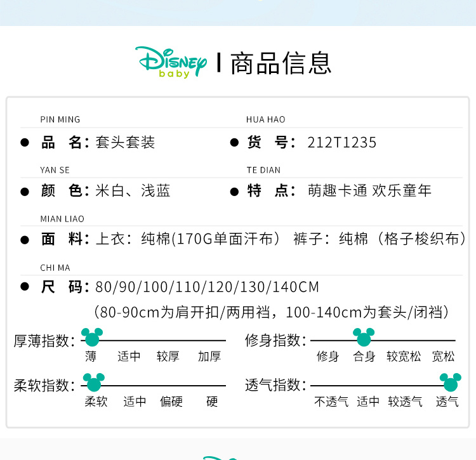Click 加厚 on thickness scale
Viewport: 476px width, 460px height.
(x=209, y=357)
